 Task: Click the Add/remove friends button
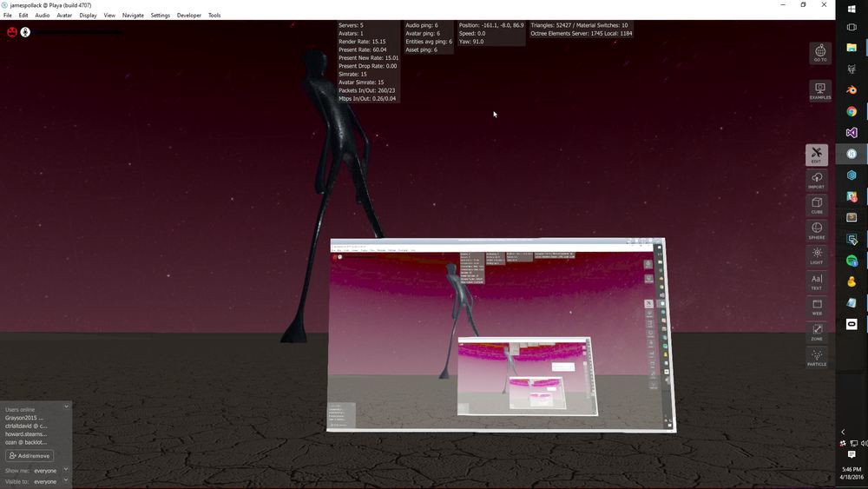tap(30, 456)
